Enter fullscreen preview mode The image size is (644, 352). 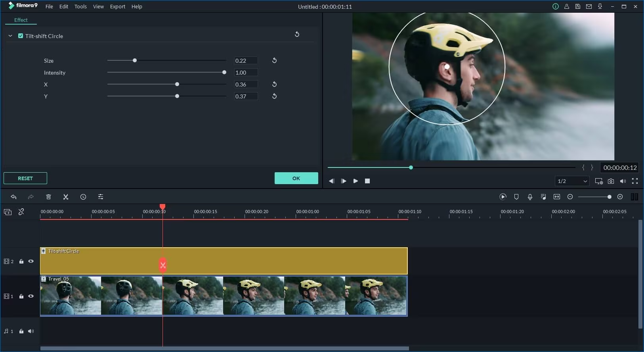(x=635, y=181)
